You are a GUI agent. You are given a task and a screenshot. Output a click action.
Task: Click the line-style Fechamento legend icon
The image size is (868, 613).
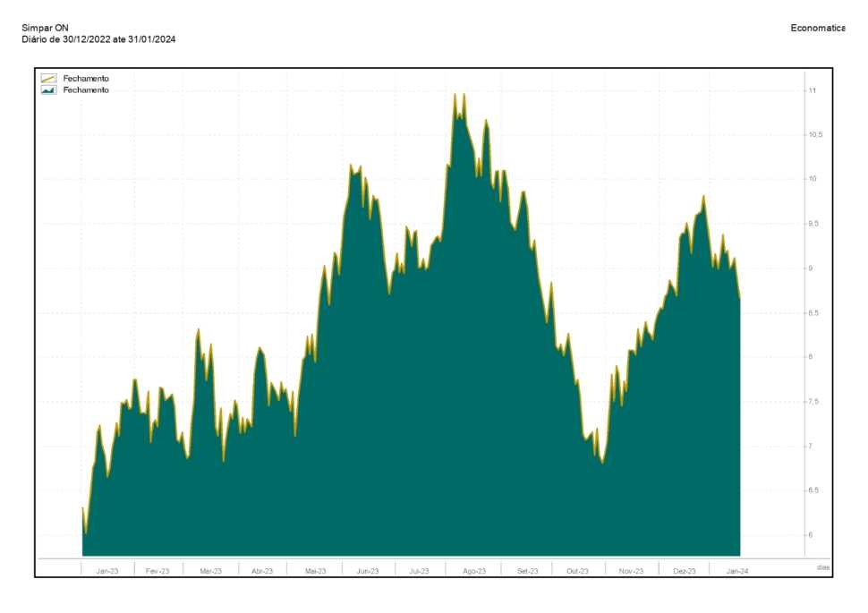(49, 79)
